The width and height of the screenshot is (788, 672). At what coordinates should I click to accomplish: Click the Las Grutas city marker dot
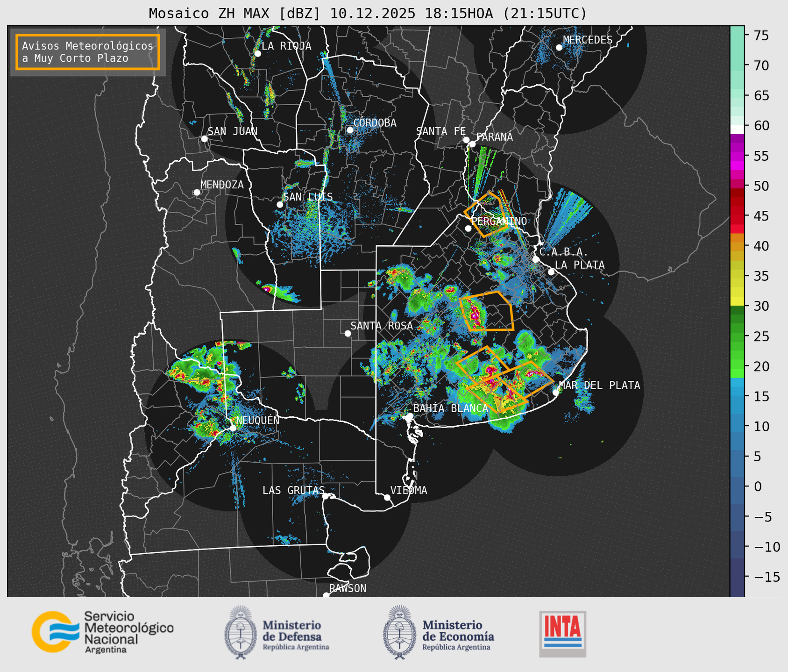(326, 496)
